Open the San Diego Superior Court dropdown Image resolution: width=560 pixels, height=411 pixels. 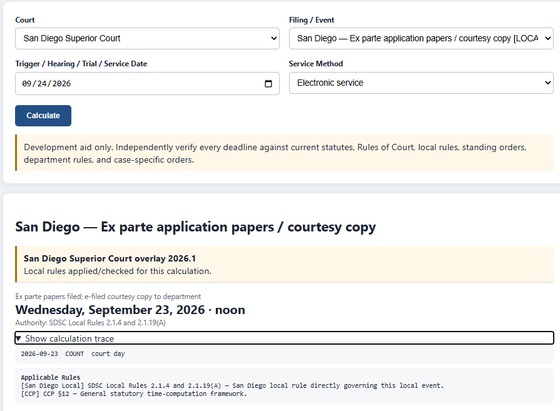click(x=147, y=38)
